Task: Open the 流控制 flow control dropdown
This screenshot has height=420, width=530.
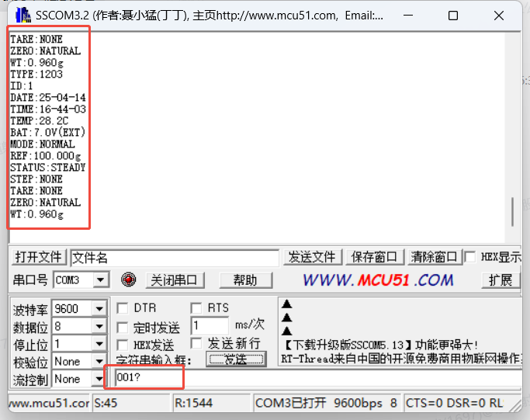Action: click(x=99, y=379)
